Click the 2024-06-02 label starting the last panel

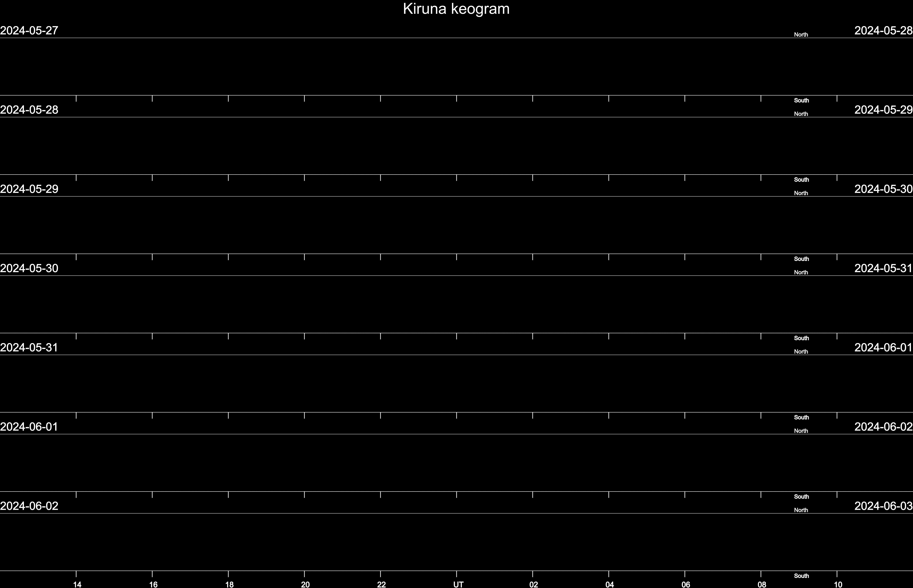(29, 506)
